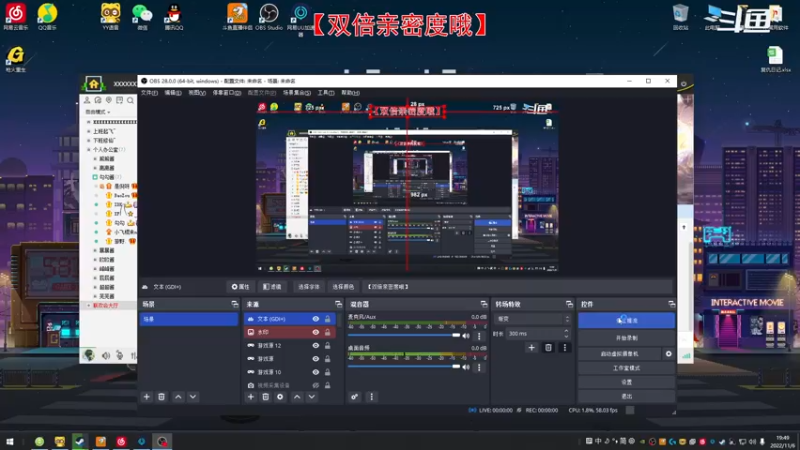Open the 工具(T) menu

pyautogui.click(x=326, y=93)
